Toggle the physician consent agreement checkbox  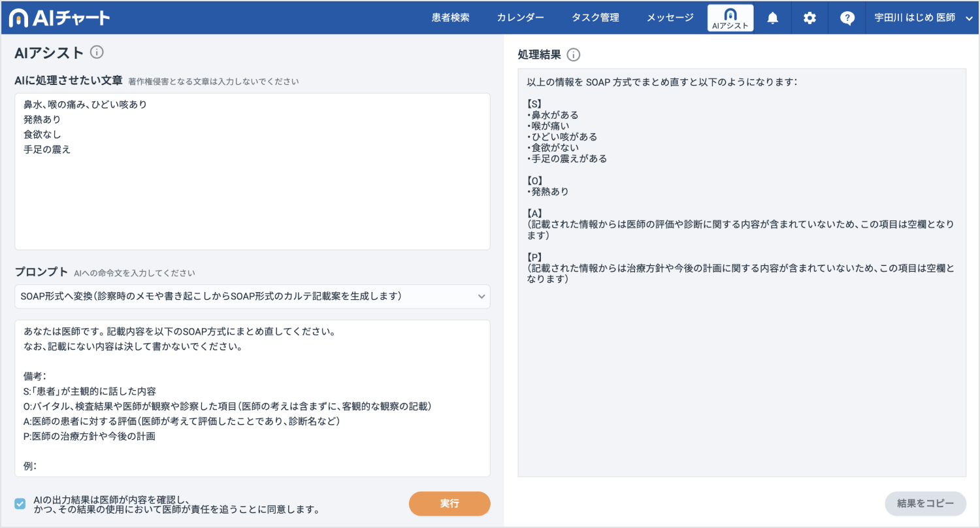20,504
